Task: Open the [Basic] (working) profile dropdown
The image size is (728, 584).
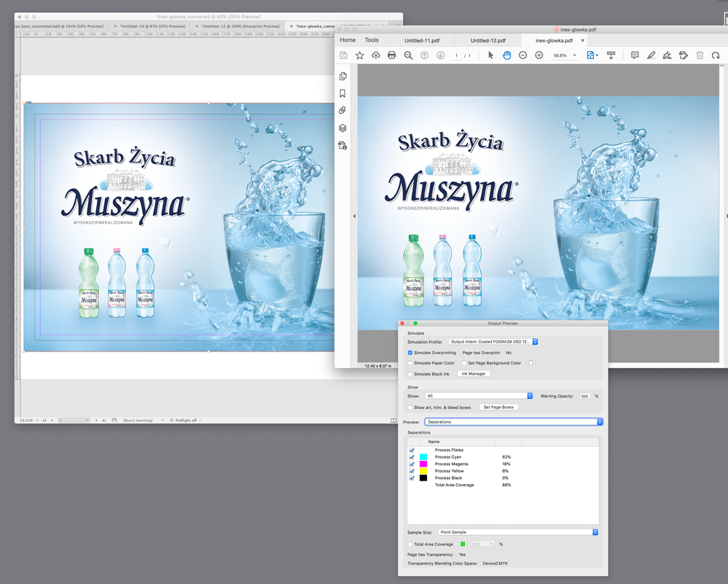Action: [x=163, y=420]
